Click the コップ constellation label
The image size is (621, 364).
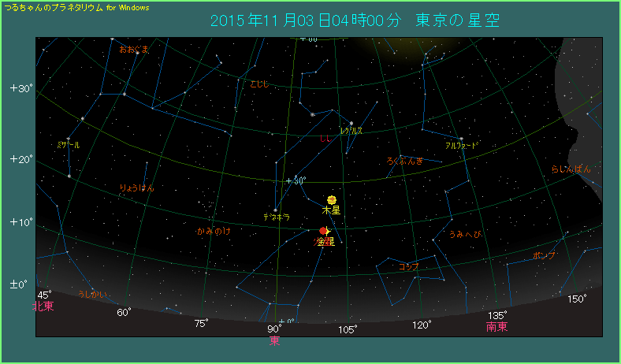(x=409, y=267)
